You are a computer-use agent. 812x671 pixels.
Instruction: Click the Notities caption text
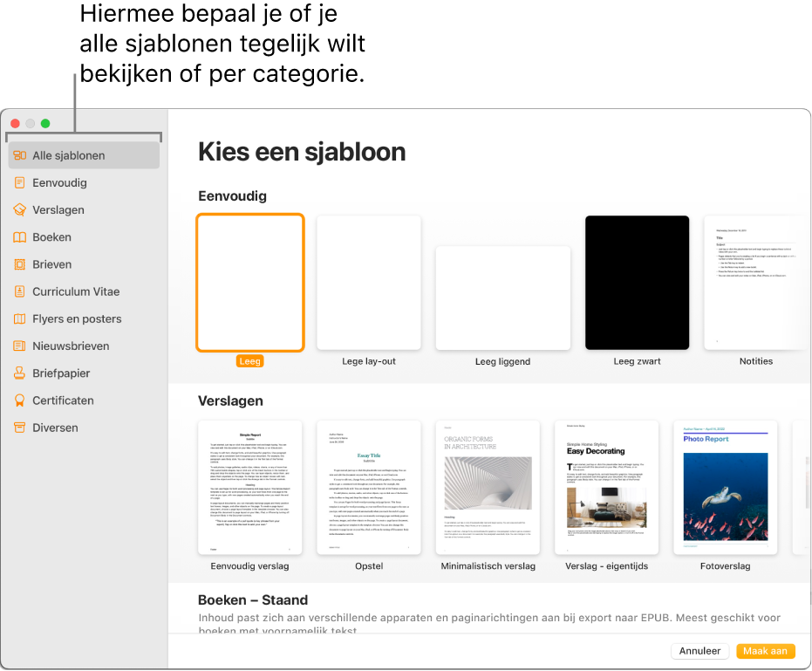756,361
